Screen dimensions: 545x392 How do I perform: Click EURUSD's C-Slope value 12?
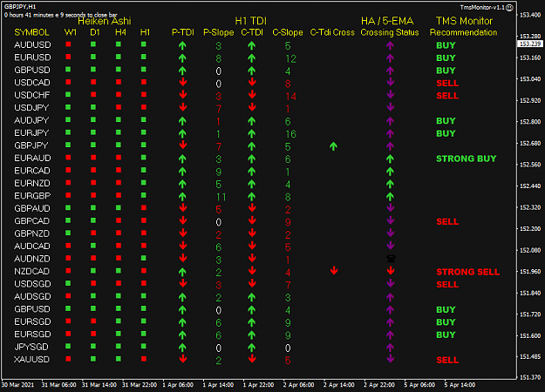(x=290, y=58)
